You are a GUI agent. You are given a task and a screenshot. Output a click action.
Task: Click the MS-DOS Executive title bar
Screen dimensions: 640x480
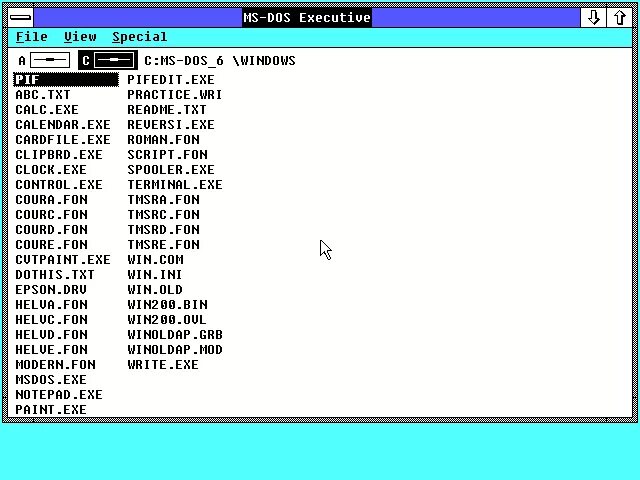point(307,17)
